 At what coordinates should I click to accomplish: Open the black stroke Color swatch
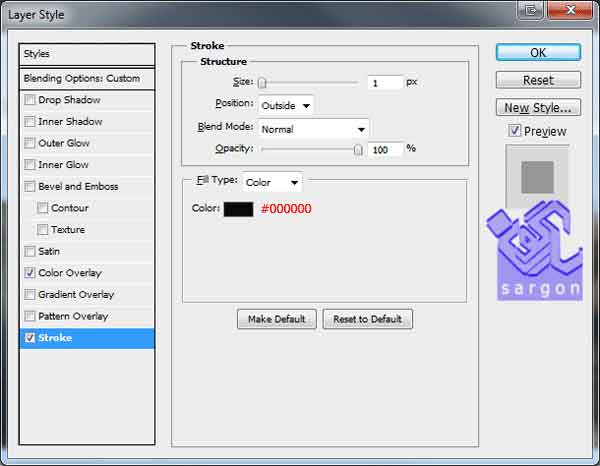coord(238,209)
